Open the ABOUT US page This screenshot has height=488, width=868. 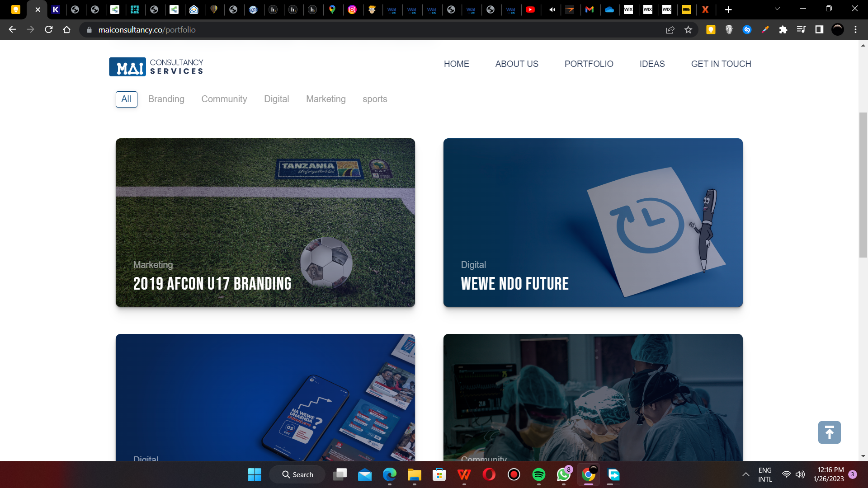pos(517,64)
